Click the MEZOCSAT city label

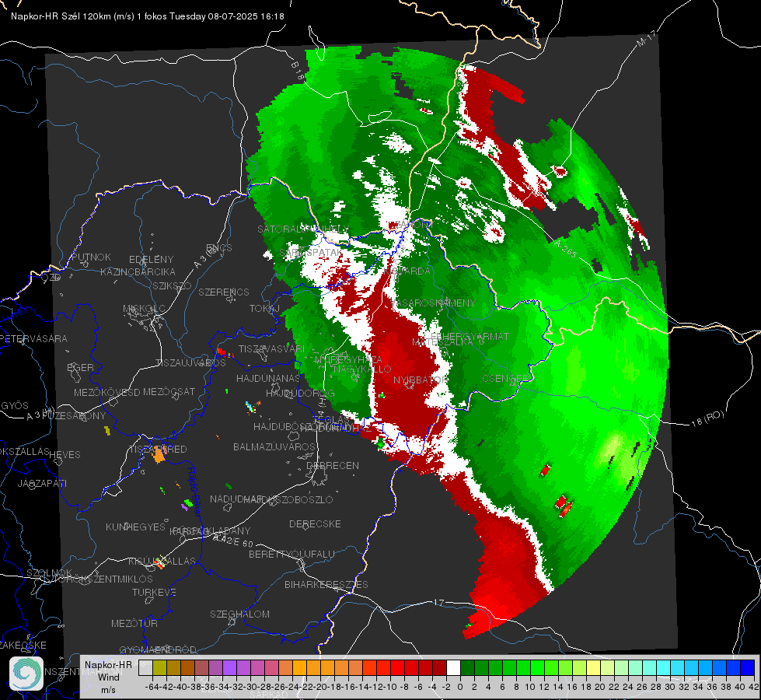click(169, 391)
